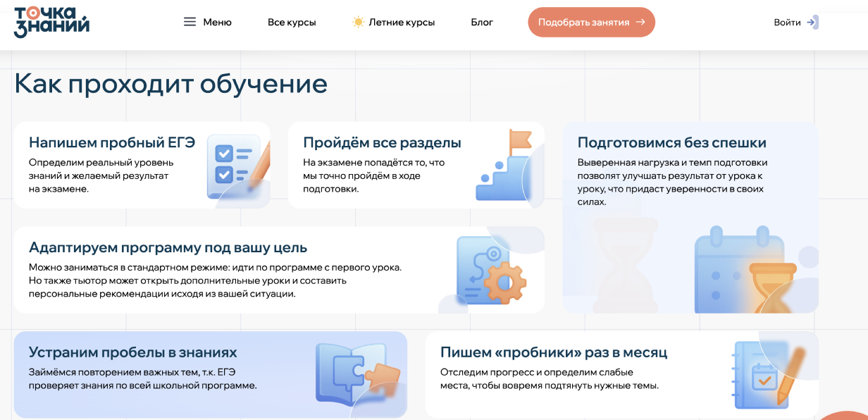
Task: Open the Все курсы menu item
Action: 292,23
